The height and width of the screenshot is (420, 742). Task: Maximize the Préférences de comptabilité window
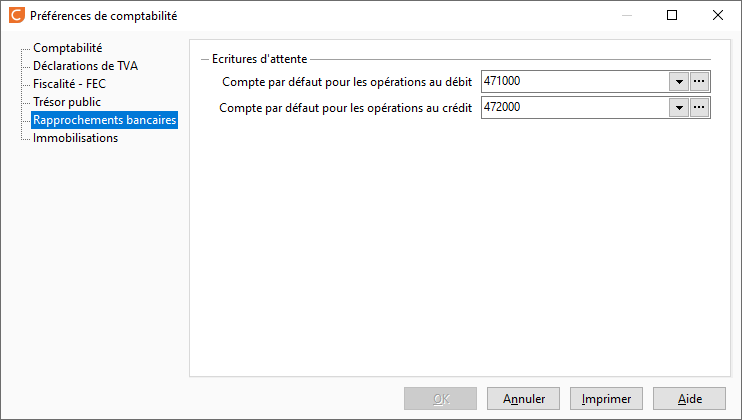[672, 15]
